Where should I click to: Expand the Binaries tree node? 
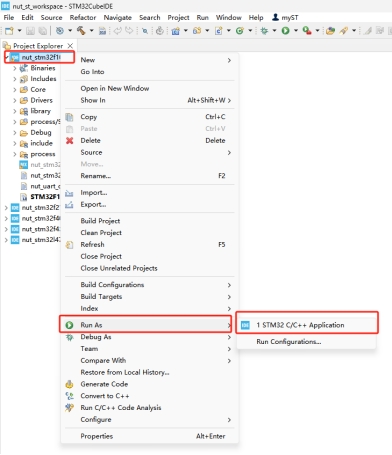15,68
